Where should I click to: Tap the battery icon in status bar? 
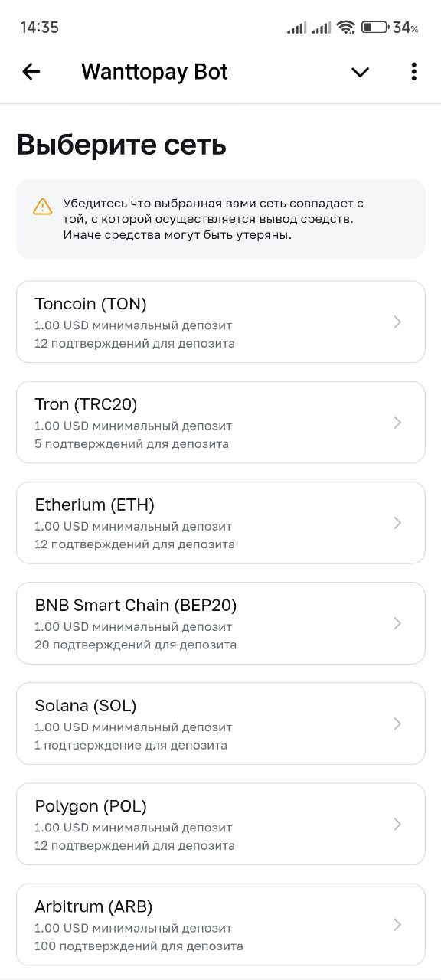point(374,28)
